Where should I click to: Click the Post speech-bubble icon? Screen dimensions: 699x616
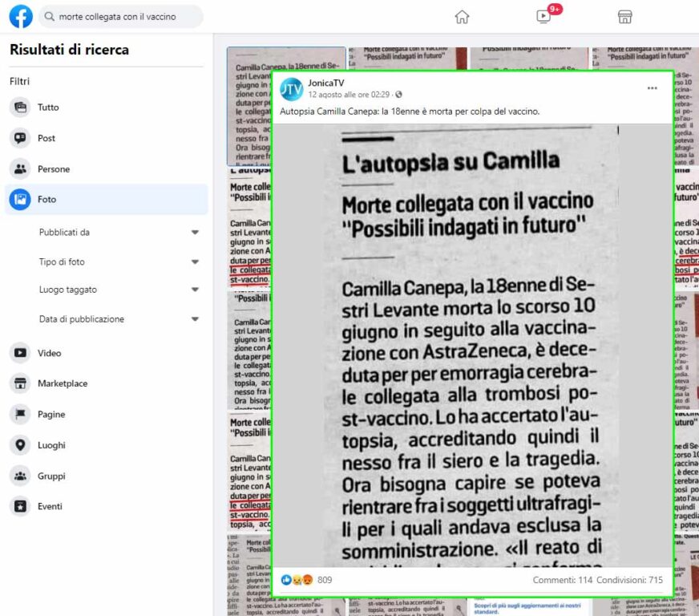pyautogui.click(x=20, y=138)
